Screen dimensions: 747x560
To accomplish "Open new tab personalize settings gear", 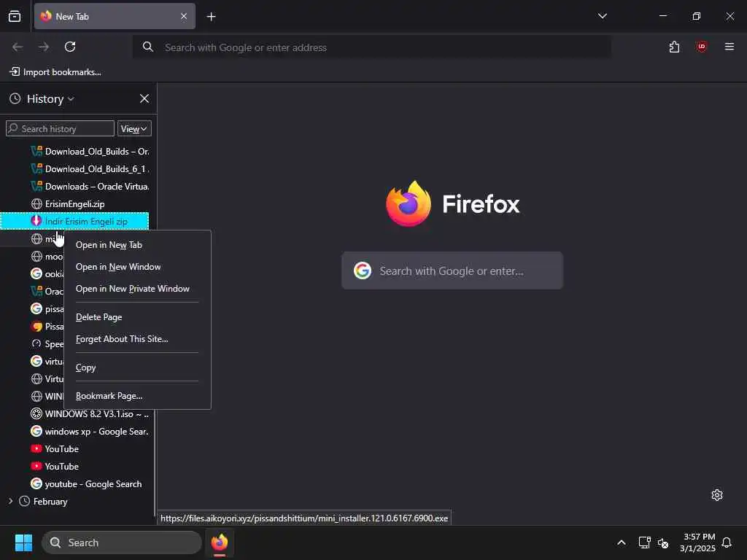I will point(716,495).
